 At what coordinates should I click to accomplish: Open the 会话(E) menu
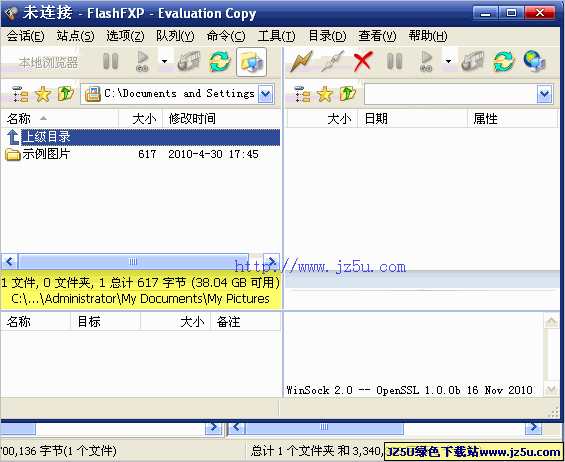tap(25, 36)
